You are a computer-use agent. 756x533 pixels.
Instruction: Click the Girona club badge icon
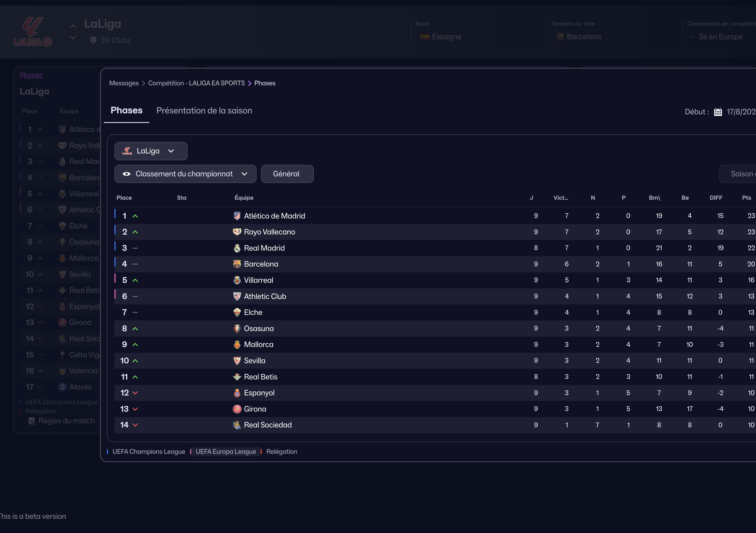tap(237, 409)
